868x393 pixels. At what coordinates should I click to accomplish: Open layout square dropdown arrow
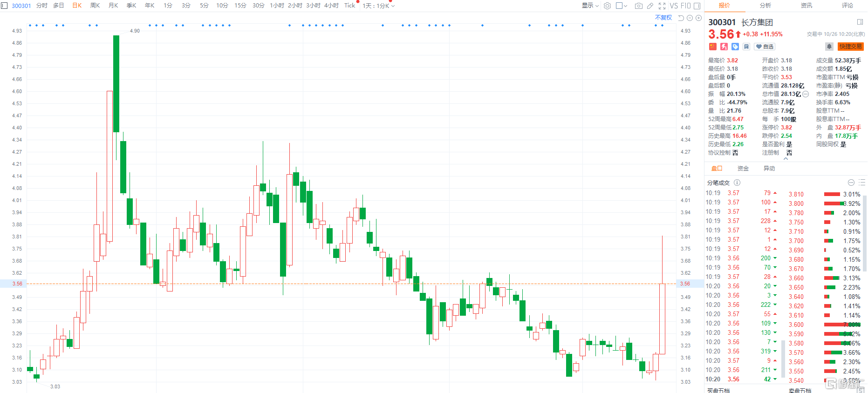[x=625, y=6]
